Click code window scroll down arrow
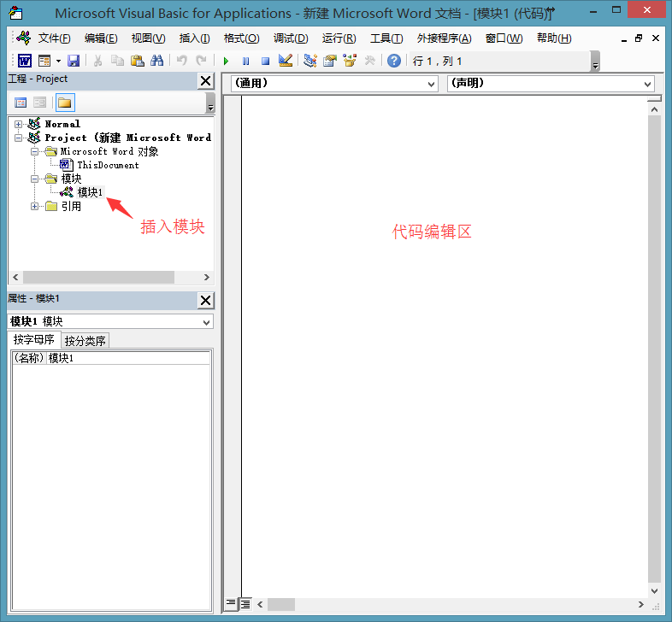Screen dimensions: 672x622 pos(654,590)
